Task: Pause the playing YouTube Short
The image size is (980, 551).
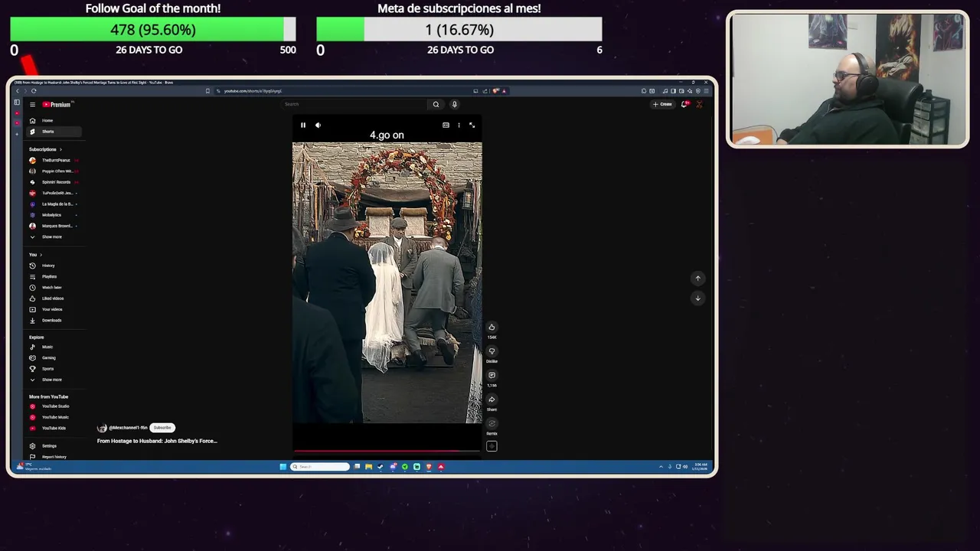Action: click(x=303, y=125)
